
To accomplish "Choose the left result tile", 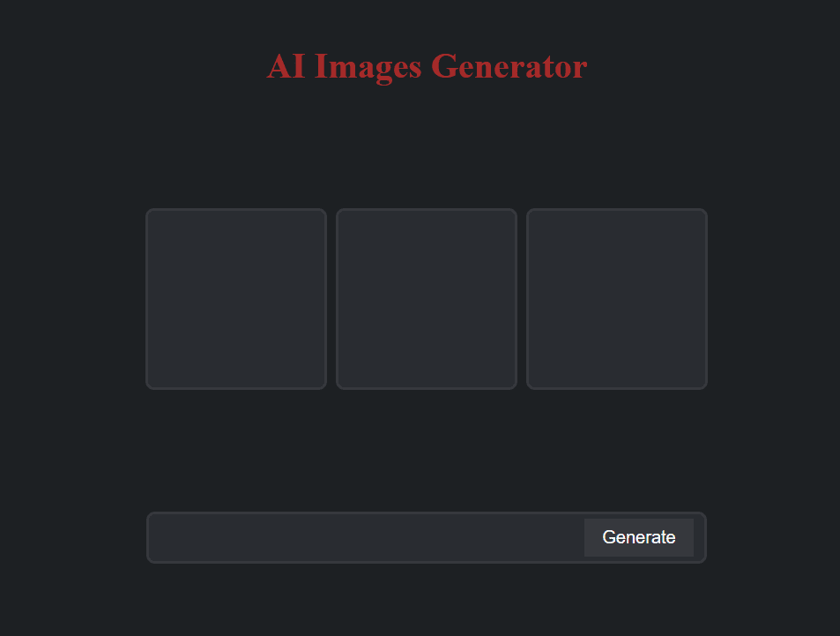I will tap(236, 299).
